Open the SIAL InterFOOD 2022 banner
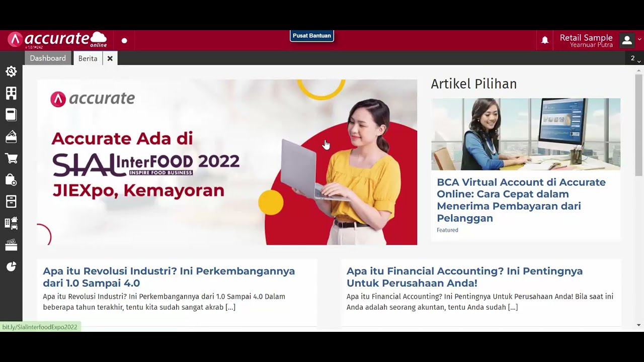 (227, 162)
